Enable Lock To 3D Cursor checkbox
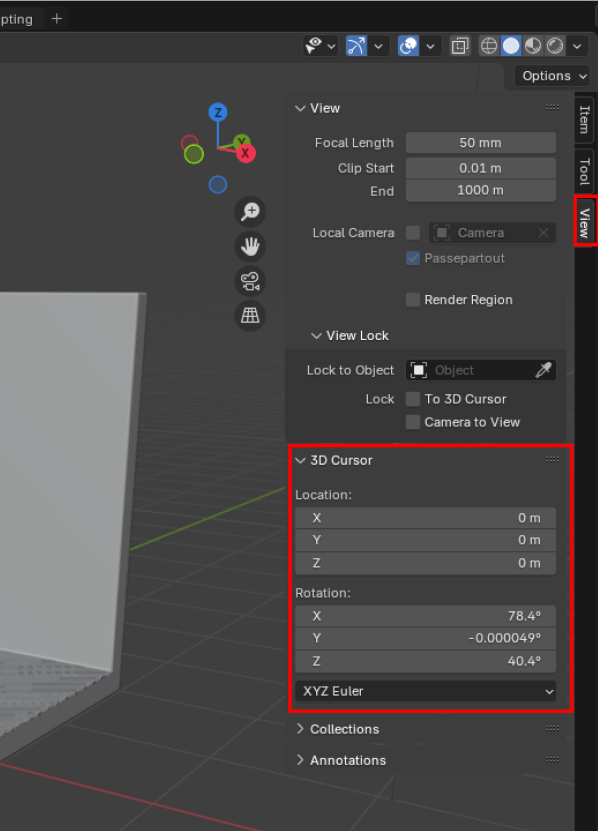The width and height of the screenshot is (598, 831). coord(413,399)
